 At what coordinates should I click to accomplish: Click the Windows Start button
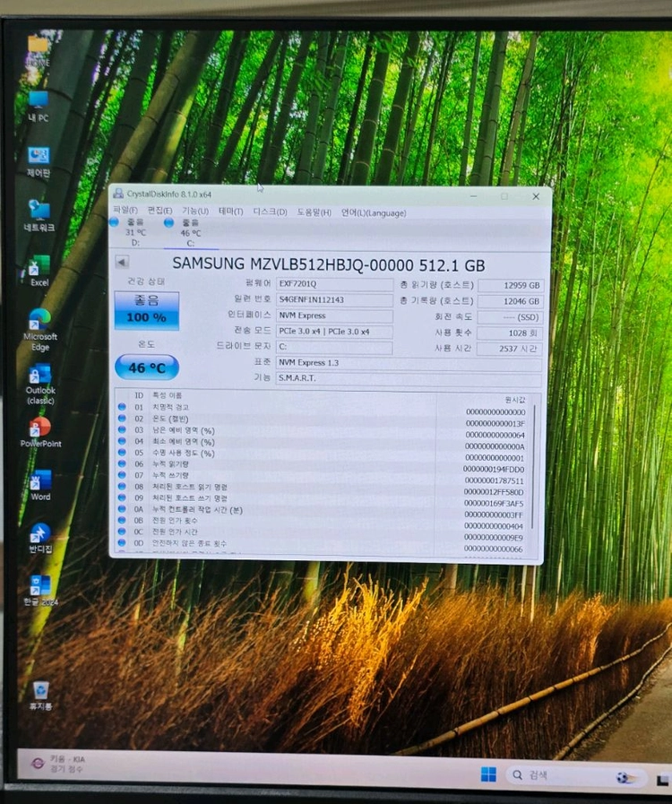488,774
